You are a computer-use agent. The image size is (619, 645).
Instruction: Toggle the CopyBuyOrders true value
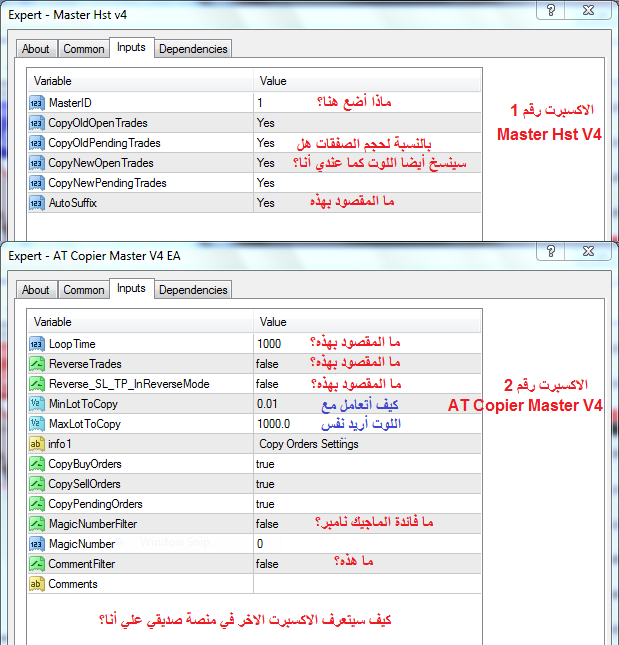pos(265,464)
